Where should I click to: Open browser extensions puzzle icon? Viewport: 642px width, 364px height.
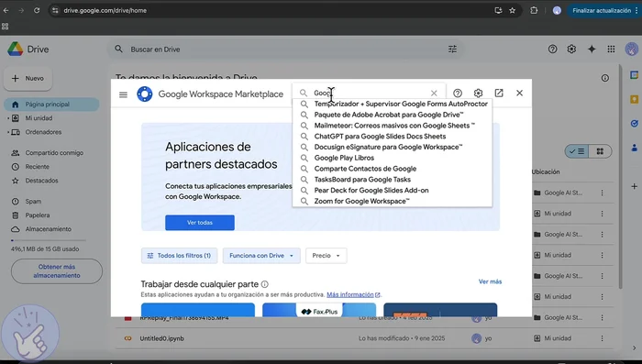click(x=534, y=11)
